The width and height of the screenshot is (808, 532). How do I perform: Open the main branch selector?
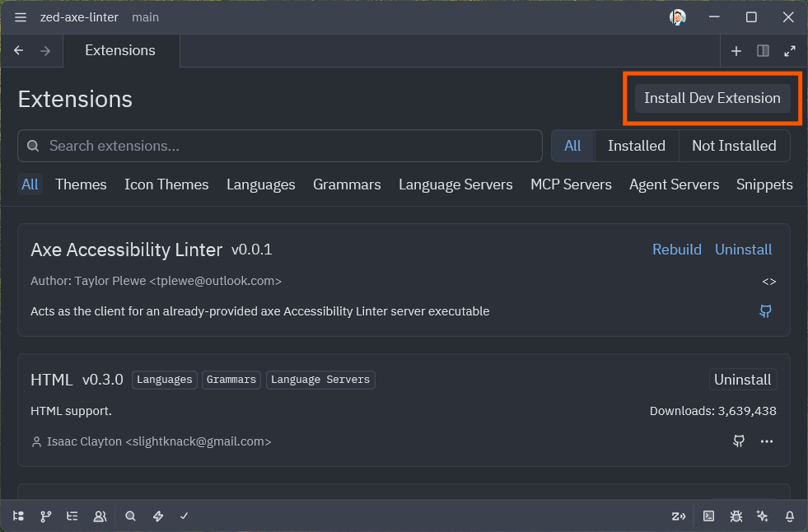145,16
